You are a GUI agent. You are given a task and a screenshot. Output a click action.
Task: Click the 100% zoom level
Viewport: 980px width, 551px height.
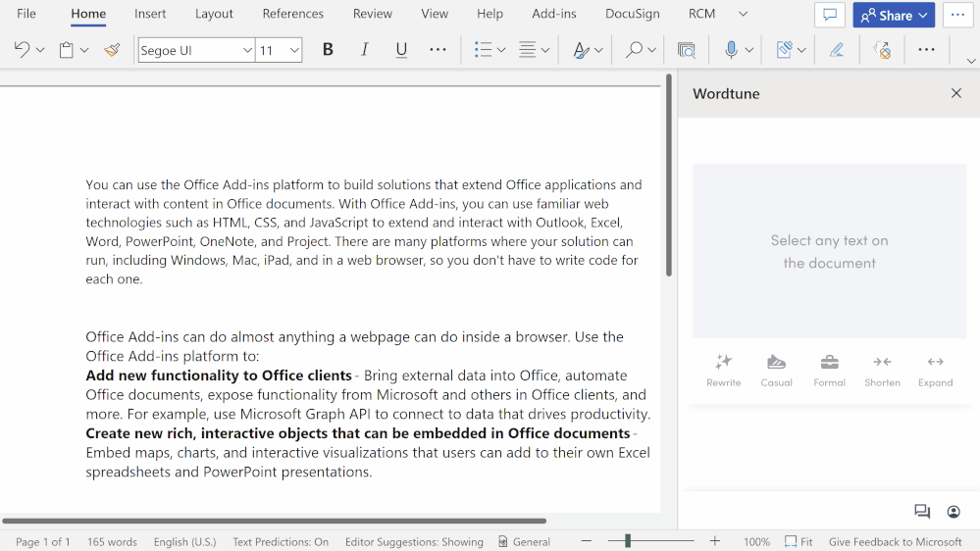point(756,541)
